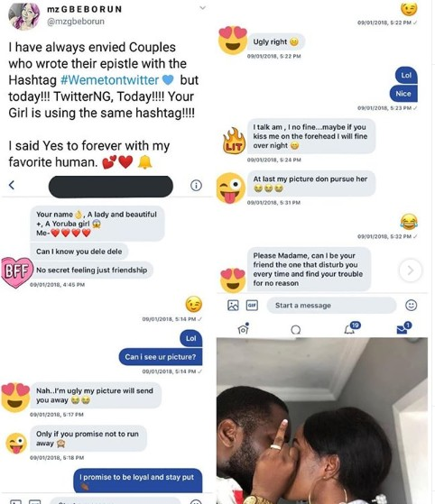Screen dimensions: 435x504
Task: Open the GIF picker icon
Action: [x=252, y=305]
